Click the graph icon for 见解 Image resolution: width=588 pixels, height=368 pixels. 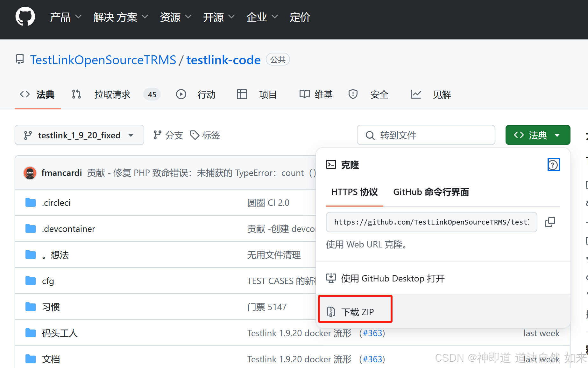[x=416, y=94]
